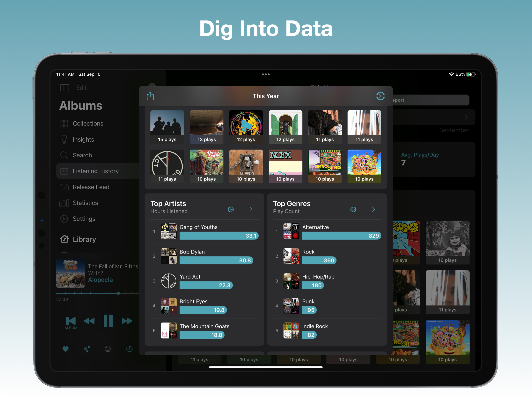
Task: Toggle the sidebar panel icon
Action: pos(64,88)
